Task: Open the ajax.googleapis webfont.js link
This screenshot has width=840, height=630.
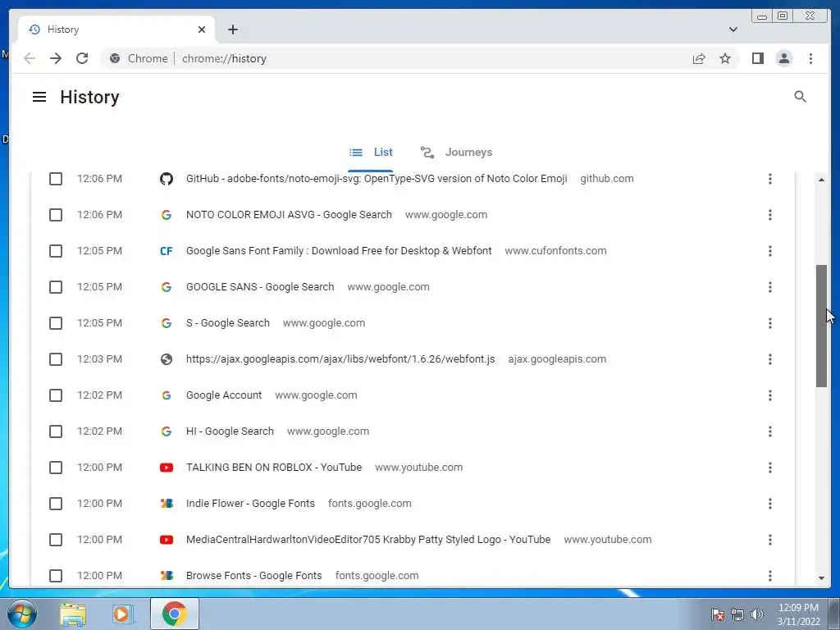Action: point(340,359)
